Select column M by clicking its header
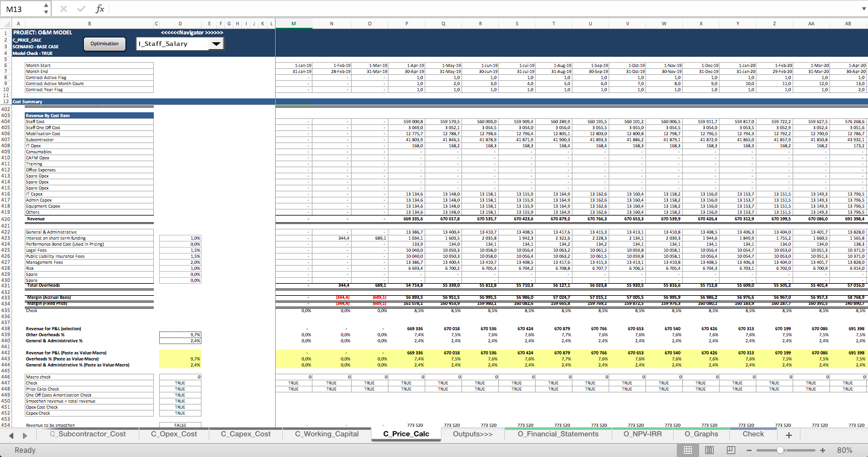This screenshot has width=868, height=457. tap(293, 24)
